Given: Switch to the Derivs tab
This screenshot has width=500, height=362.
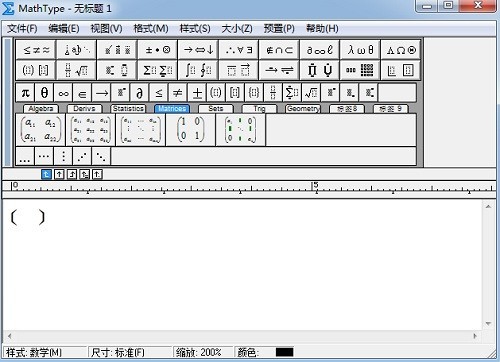Looking at the screenshot, I should point(84,109).
